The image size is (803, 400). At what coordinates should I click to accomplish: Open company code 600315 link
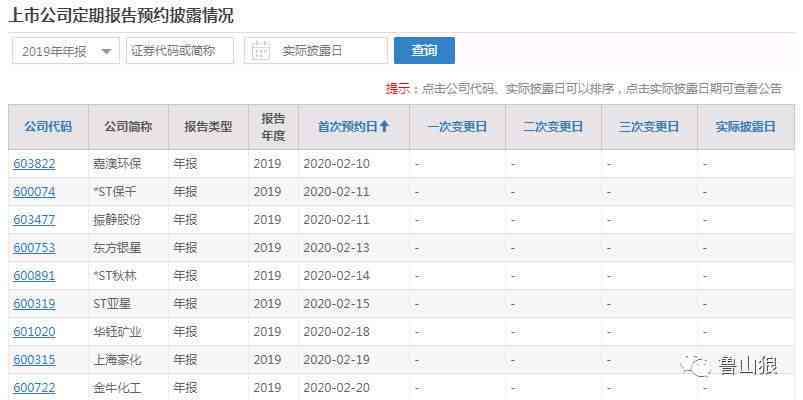click(34, 360)
